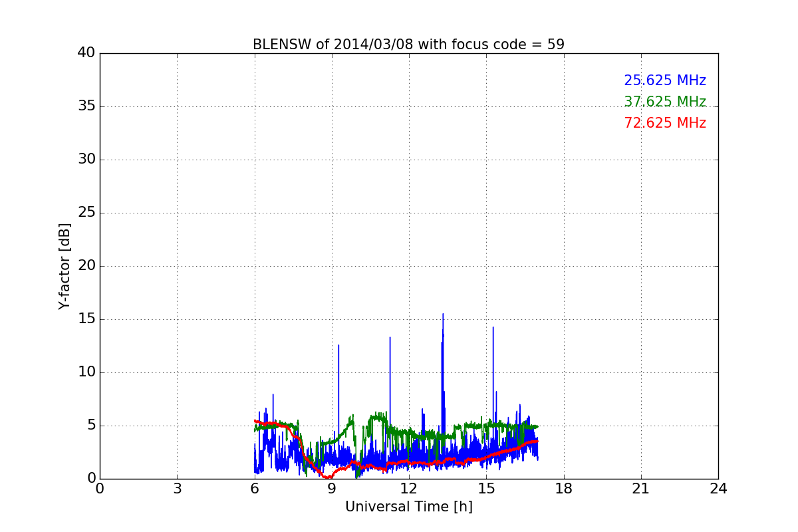This screenshot has height=532, width=798.
Task: Click the blue spike peak between 9 and 12 h
Action: [x=390, y=338]
